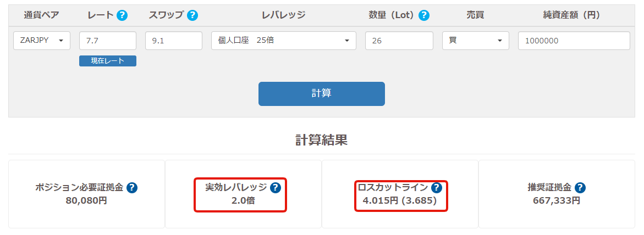Click help icon beside ポジション必要証拠金

(x=131, y=188)
